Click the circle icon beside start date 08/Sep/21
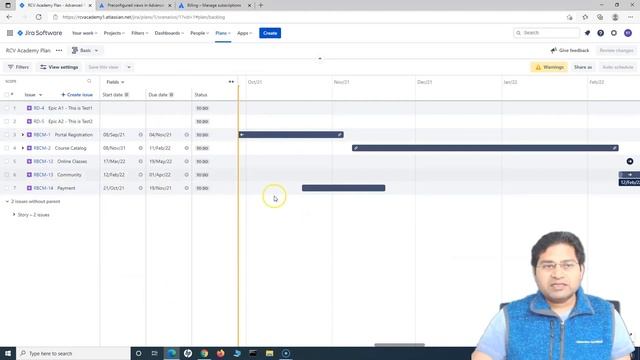The height and width of the screenshot is (360, 640). tap(140, 135)
